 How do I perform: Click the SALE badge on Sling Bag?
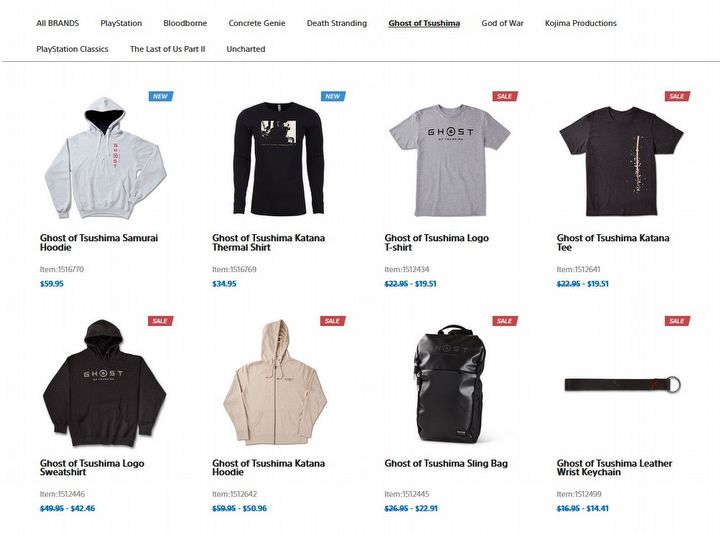click(505, 321)
